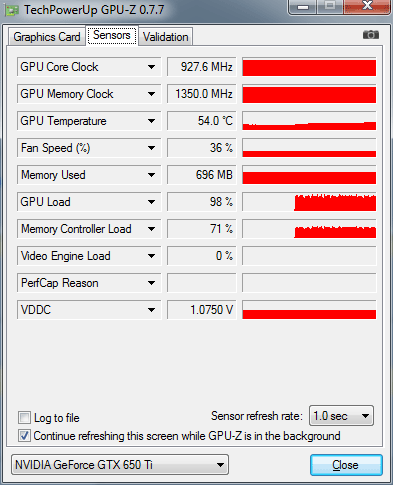Click the GPU Memory Clock value field
The width and height of the screenshot is (393, 485).
[x=202, y=94]
